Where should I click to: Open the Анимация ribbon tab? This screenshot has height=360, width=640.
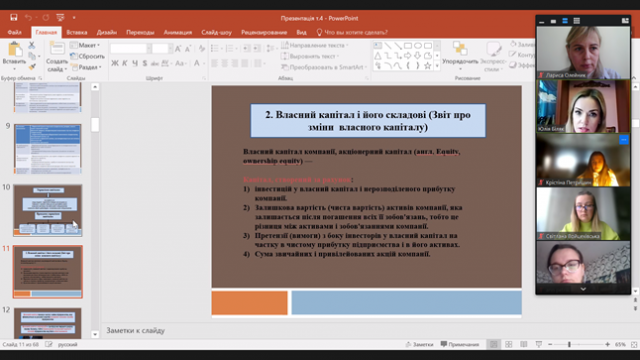(178, 32)
